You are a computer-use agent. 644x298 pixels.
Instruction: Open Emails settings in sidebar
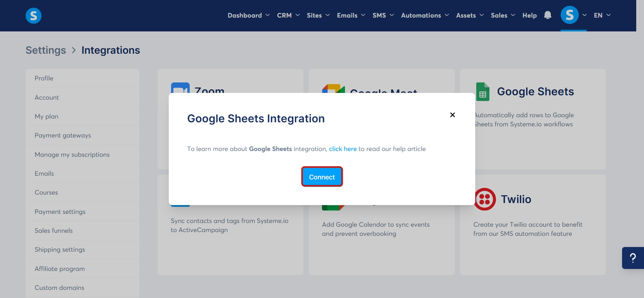tap(82, 173)
